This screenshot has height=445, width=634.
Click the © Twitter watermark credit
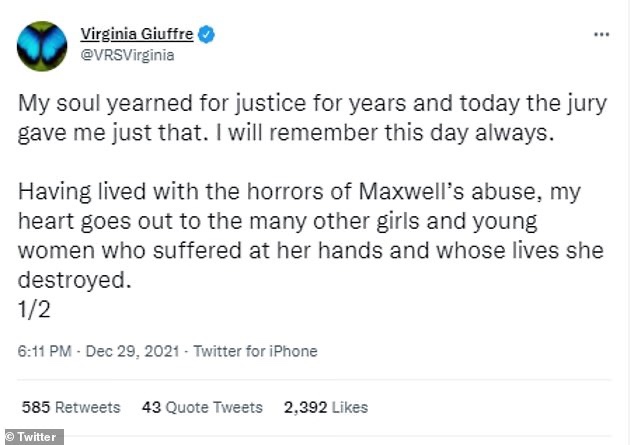coord(32,436)
